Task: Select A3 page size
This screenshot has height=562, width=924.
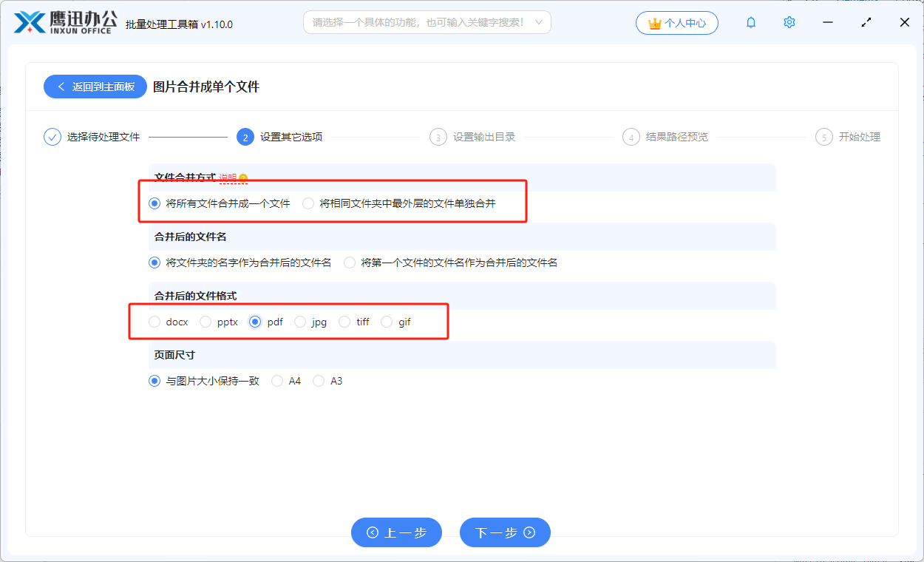Action: pos(327,381)
